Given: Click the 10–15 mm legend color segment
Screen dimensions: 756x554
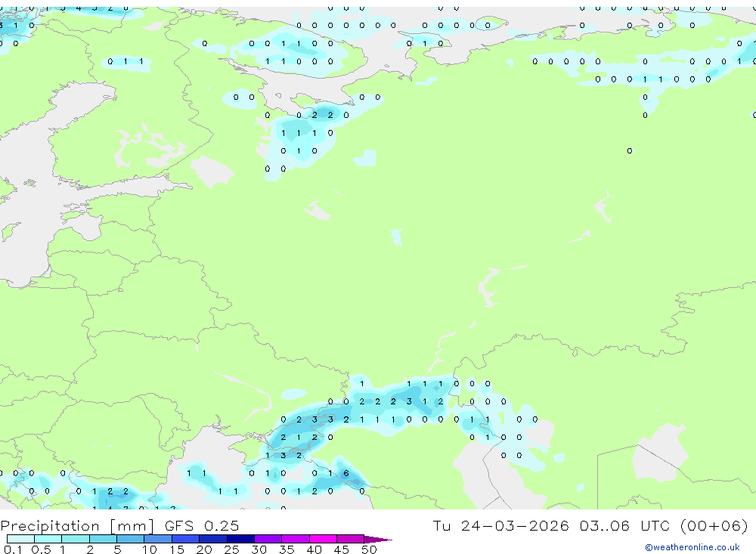Looking at the screenshot, I should point(158,539).
